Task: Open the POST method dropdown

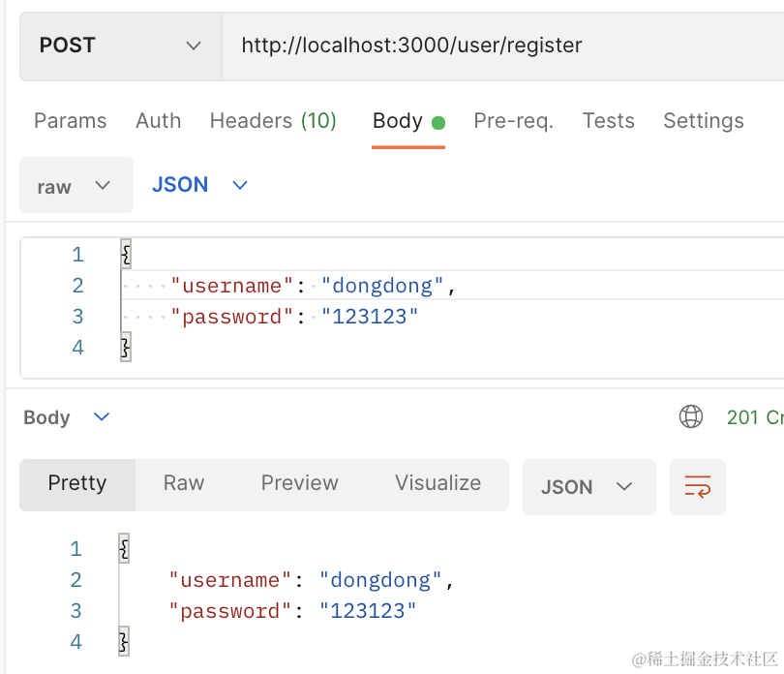Action: pos(120,46)
